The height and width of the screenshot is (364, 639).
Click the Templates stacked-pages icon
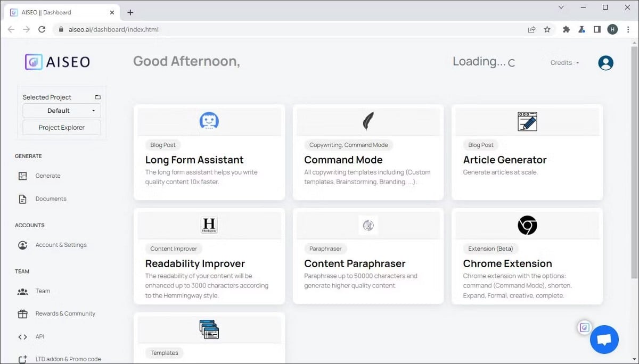pyautogui.click(x=209, y=329)
